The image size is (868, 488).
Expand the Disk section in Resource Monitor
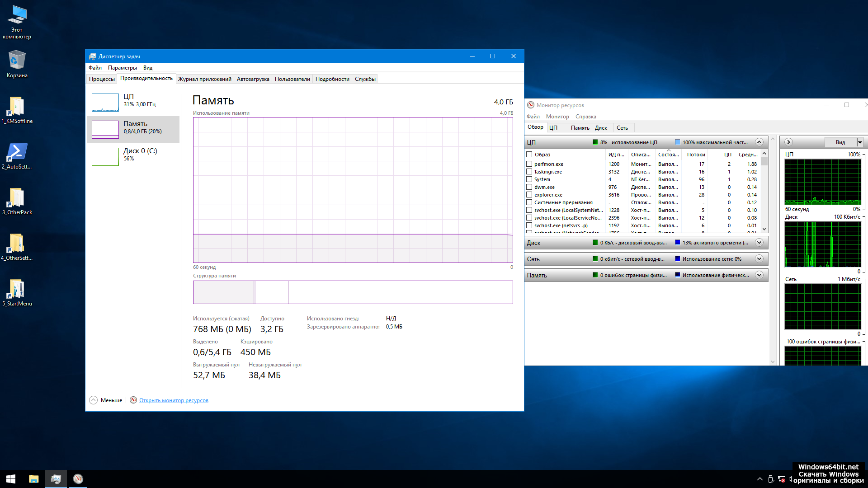[759, 243]
